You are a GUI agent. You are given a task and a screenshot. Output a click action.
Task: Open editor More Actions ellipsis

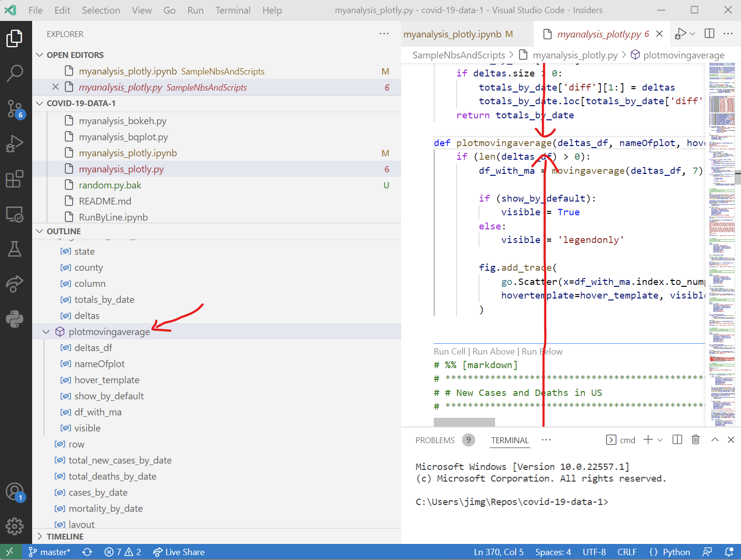point(728,34)
